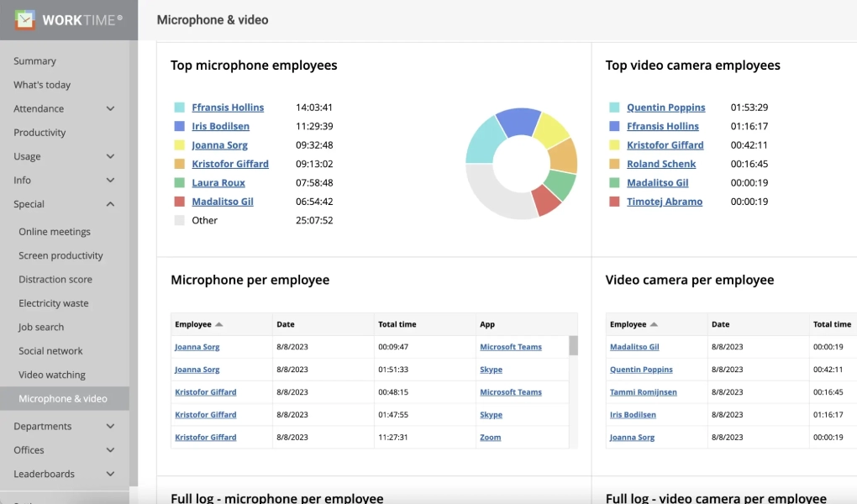857x504 pixels.
Task: Click the Zoom app link
Action: click(490, 438)
